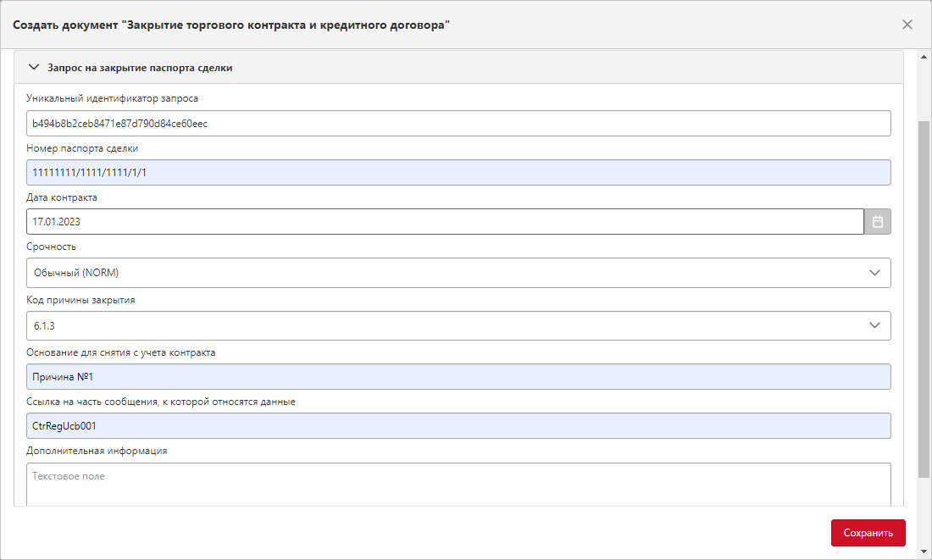Open the calendar picker for Дата контракта

click(x=877, y=222)
